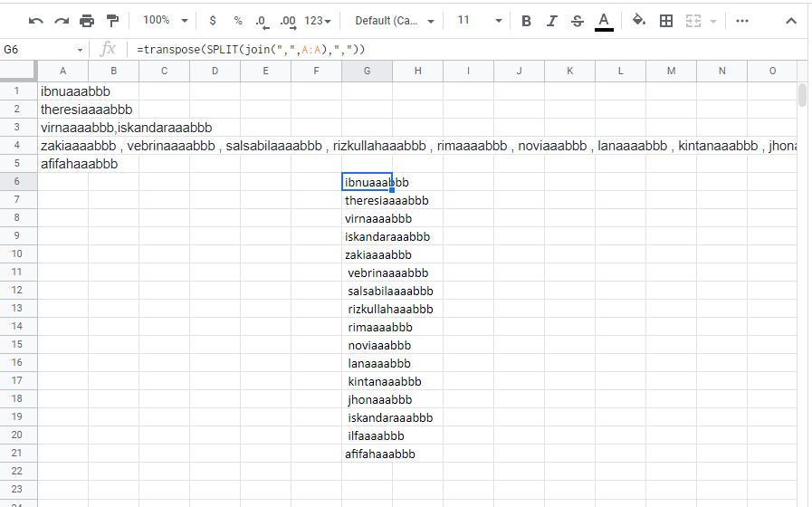The image size is (812, 507).
Task: Select cell rizkullahaaabbb in row 13
Action: click(368, 309)
